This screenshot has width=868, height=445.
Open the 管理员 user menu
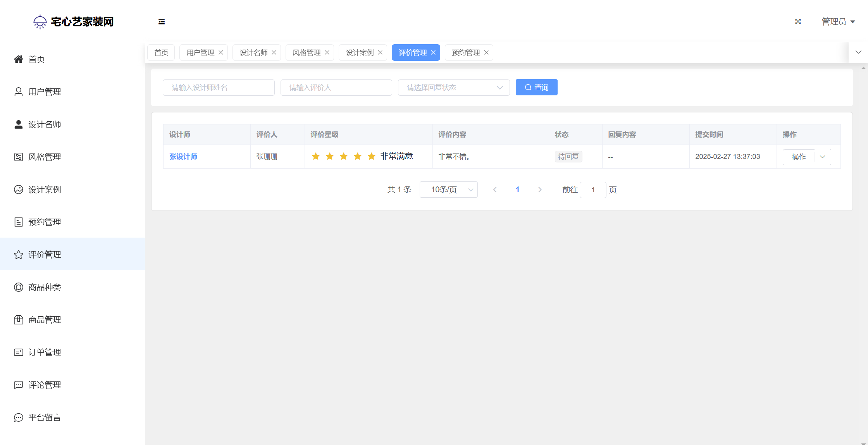(838, 22)
